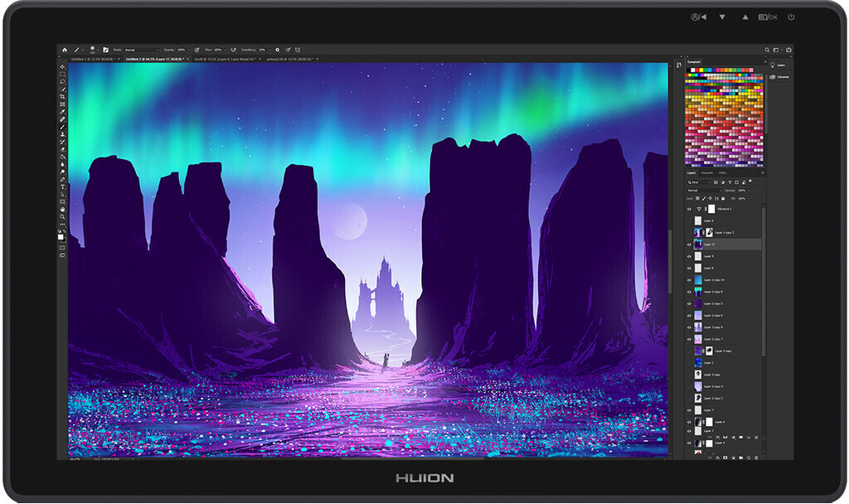Select the Frame tool
The height and width of the screenshot is (504, 849).
pyautogui.click(x=62, y=104)
